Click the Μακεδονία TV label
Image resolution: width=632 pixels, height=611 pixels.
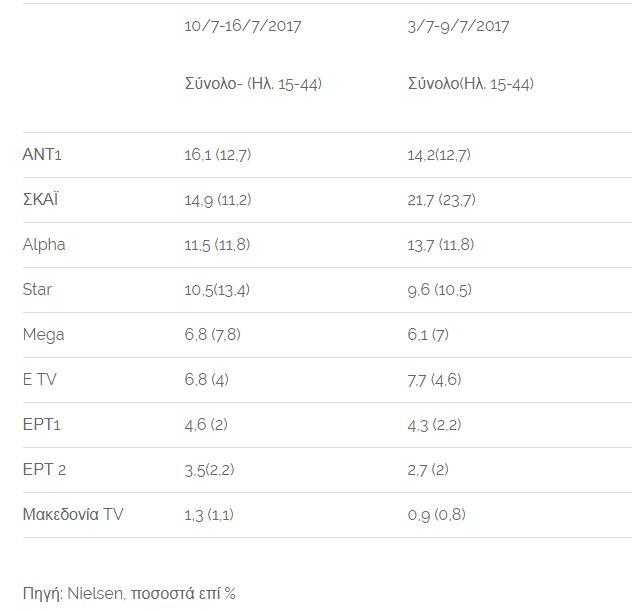[x=73, y=515]
